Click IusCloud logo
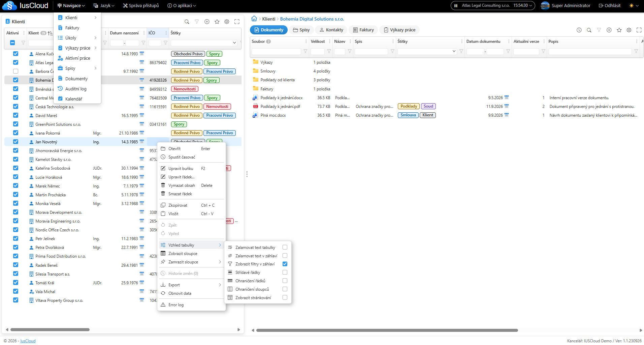644x345 pixels. pyautogui.click(x=26, y=5)
